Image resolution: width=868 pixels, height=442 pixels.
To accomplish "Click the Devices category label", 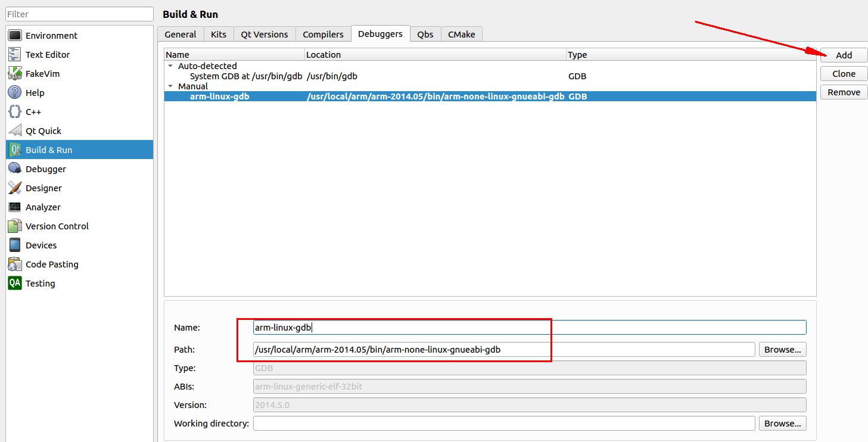I will (41, 245).
